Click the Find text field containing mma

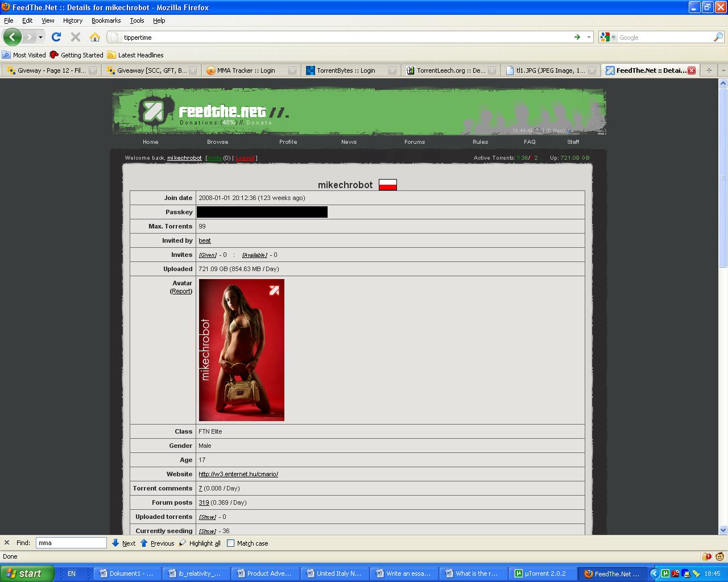71,543
